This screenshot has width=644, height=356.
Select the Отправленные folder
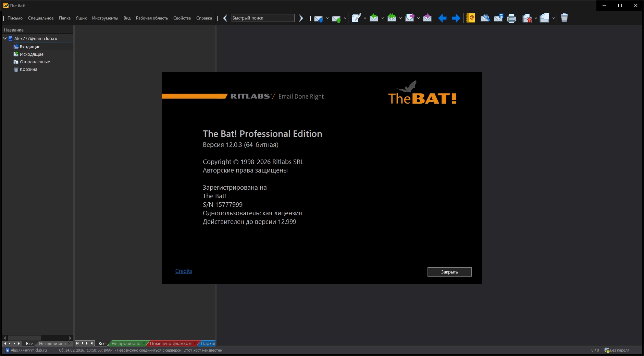(x=35, y=62)
